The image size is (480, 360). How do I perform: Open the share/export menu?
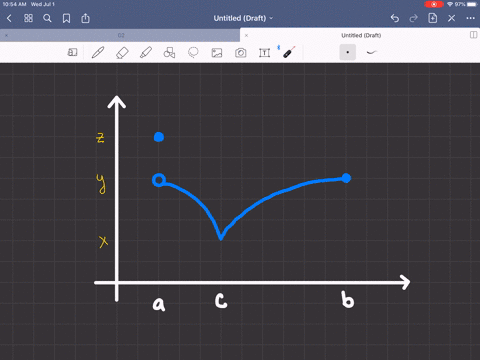tap(85, 18)
